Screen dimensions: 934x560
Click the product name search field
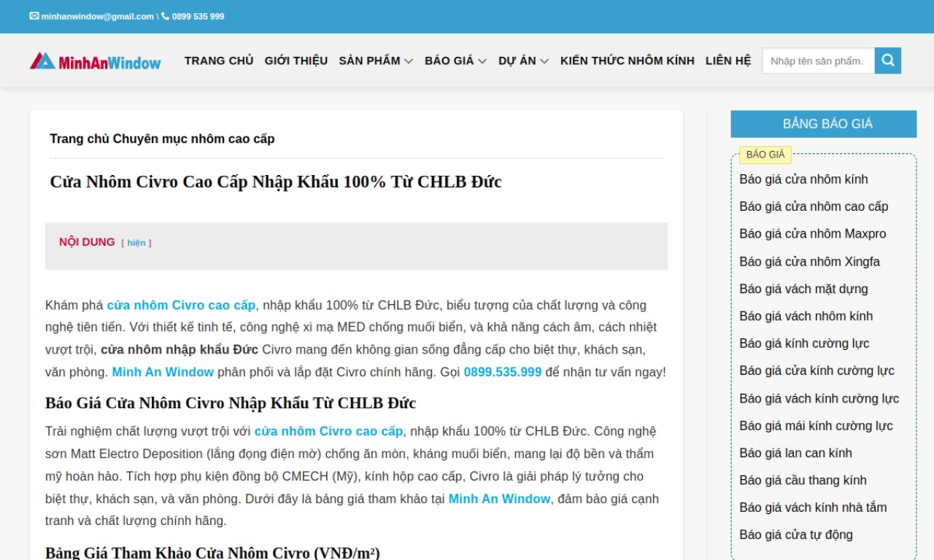(x=817, y=61)
